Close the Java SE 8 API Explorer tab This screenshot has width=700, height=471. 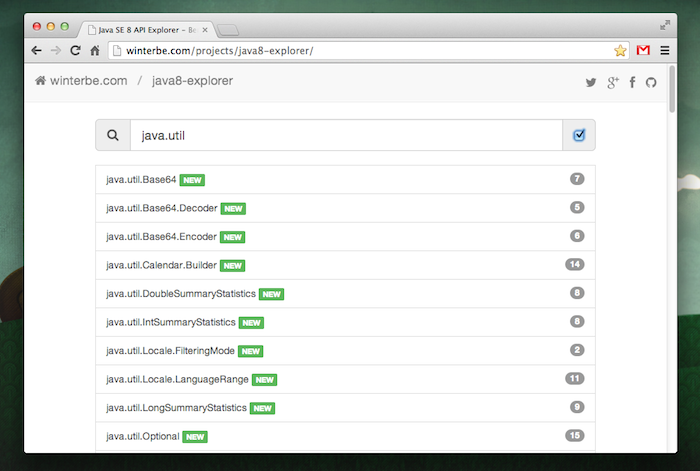tap(205, 30)
